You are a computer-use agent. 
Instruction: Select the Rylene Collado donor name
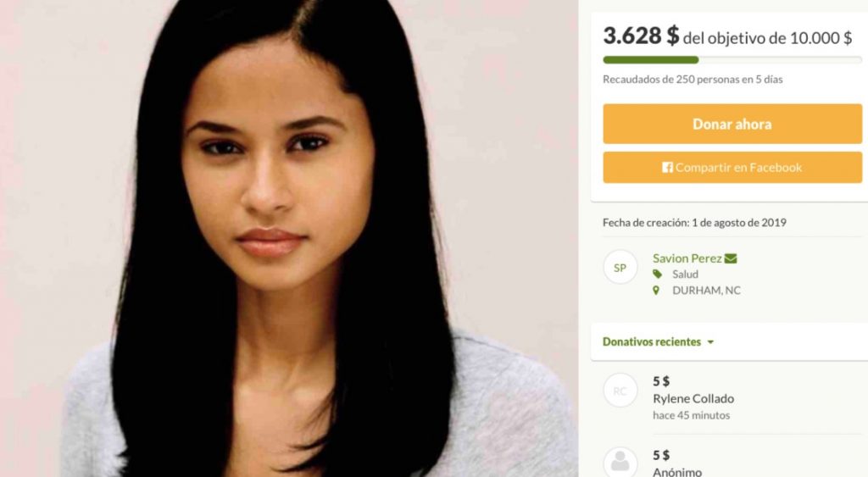(x=693, y=398)
